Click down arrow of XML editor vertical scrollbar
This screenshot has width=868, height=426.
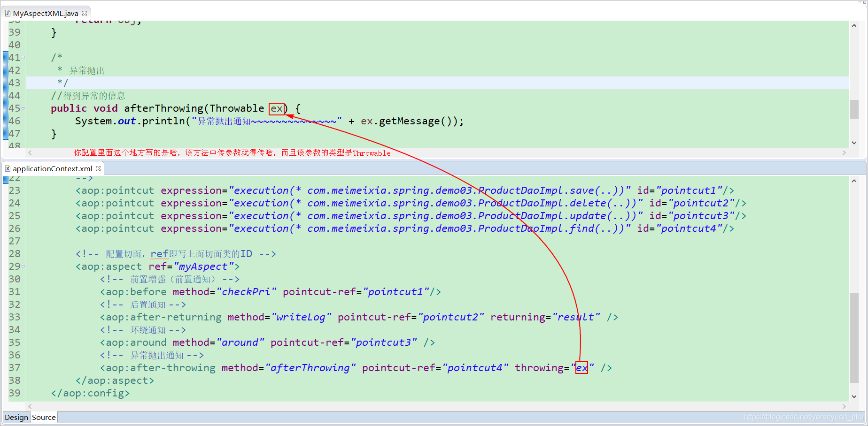tap(854, 396)
